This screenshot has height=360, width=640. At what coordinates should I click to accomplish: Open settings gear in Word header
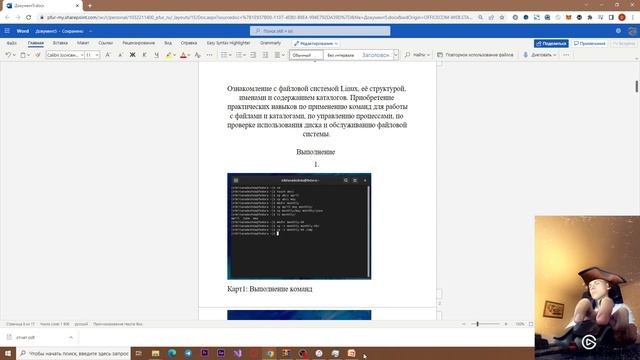618,31
